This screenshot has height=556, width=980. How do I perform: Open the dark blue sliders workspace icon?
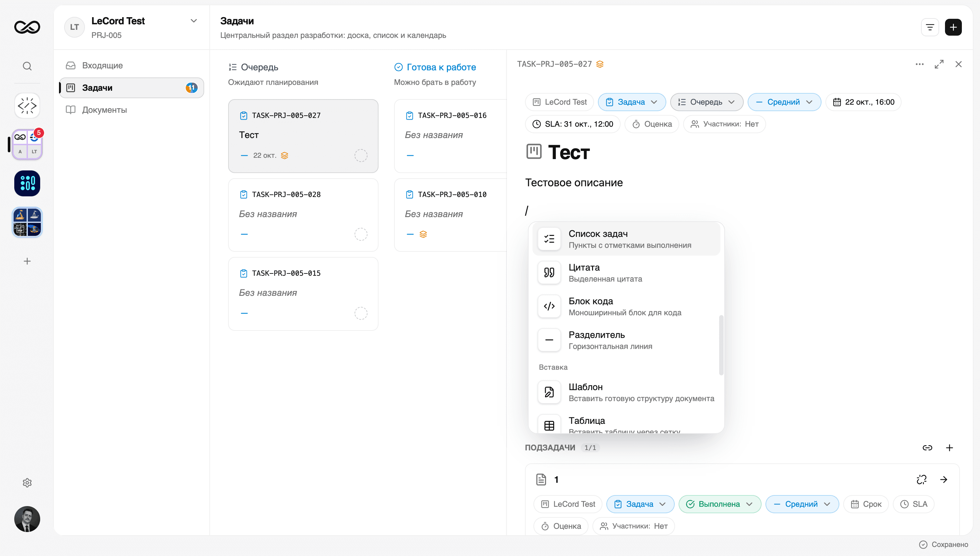coord(27,183)
